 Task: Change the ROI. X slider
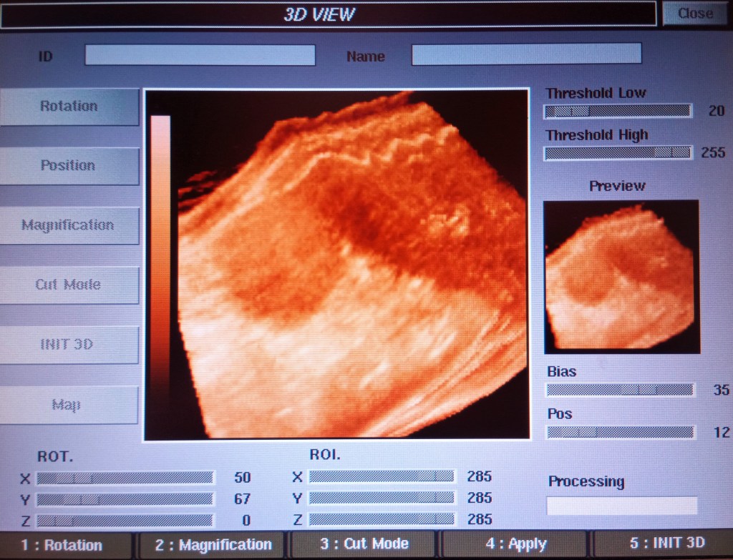point(382,476)
